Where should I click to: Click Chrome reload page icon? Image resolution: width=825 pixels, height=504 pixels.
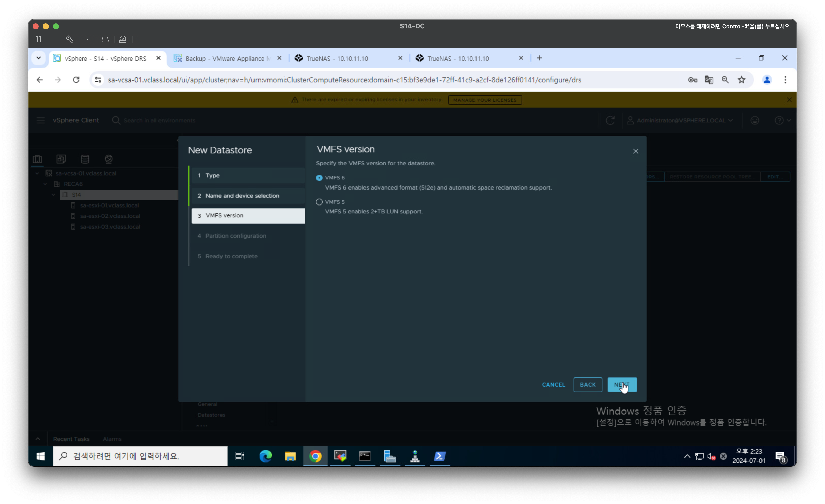76,80
